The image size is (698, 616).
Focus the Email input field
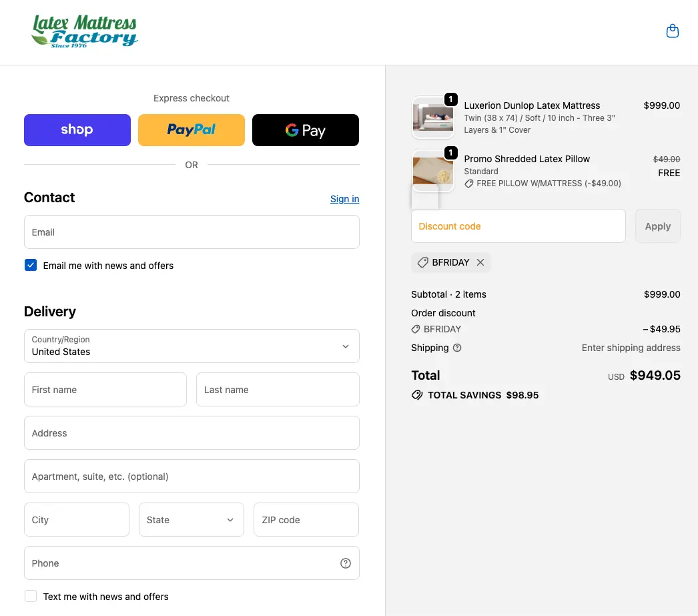tap(192, 232)
